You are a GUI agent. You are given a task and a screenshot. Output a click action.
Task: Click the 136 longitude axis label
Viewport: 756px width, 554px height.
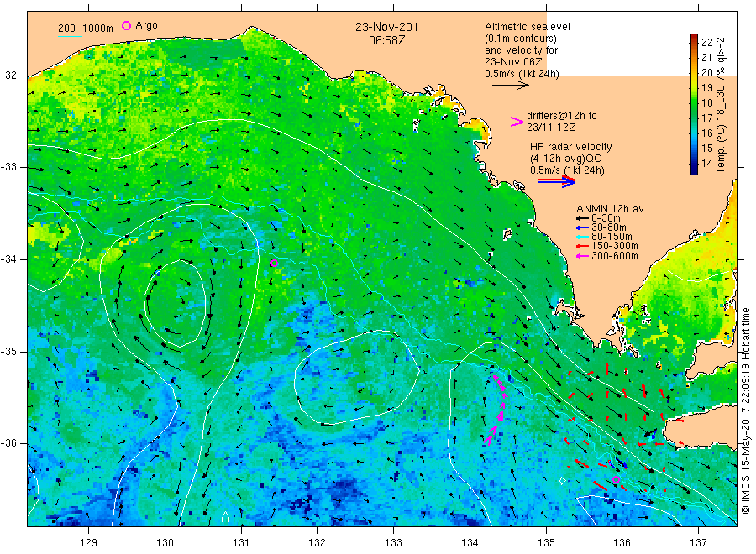[622, 543]
